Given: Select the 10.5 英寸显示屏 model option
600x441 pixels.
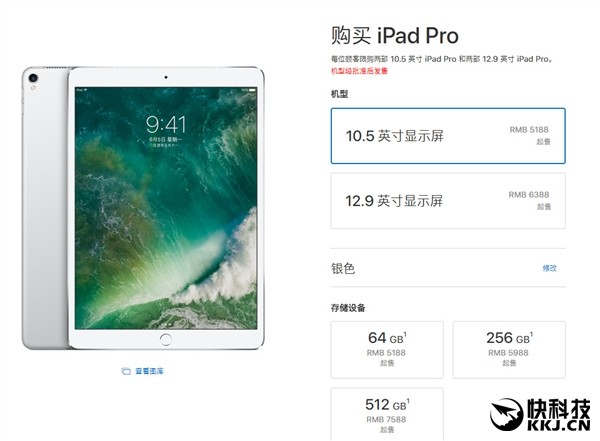Looking at the screenshot, I should pyautogui.click(x=448, y=136).
